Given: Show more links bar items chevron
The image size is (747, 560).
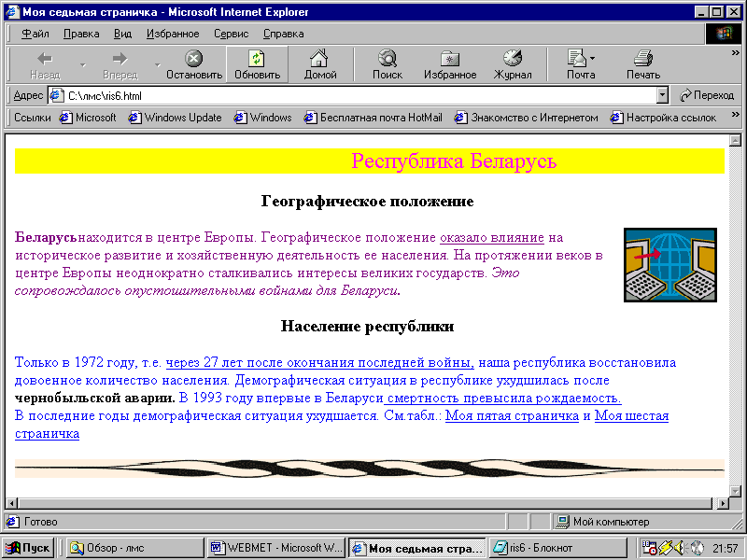Looking at the screenshot, I should (x=735, y=114).
